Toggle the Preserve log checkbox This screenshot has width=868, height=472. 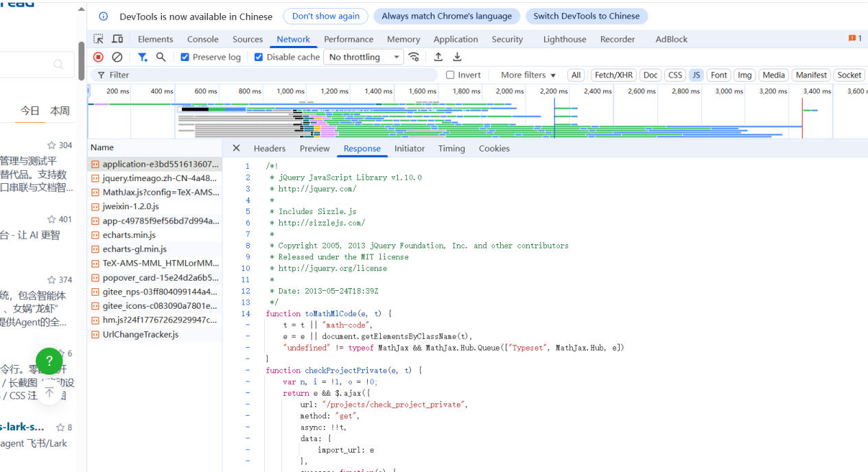coord(185,57)
